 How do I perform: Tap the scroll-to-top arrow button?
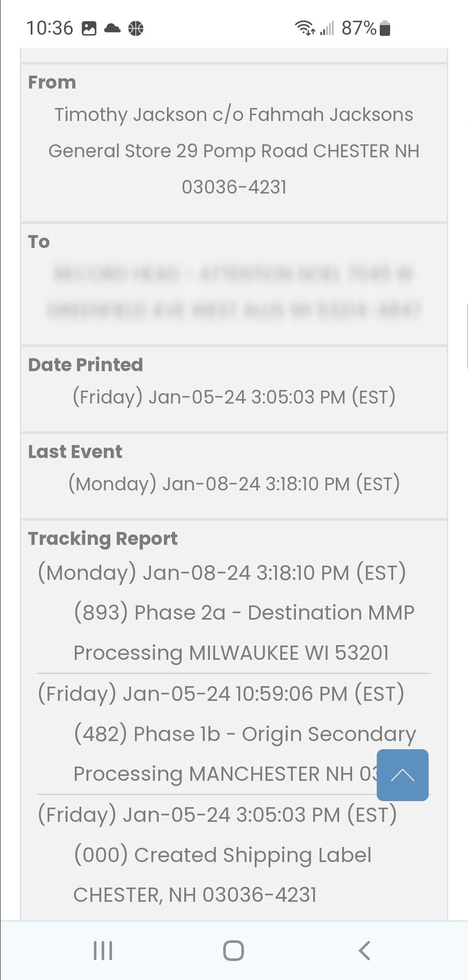click(x=402, y=775)
